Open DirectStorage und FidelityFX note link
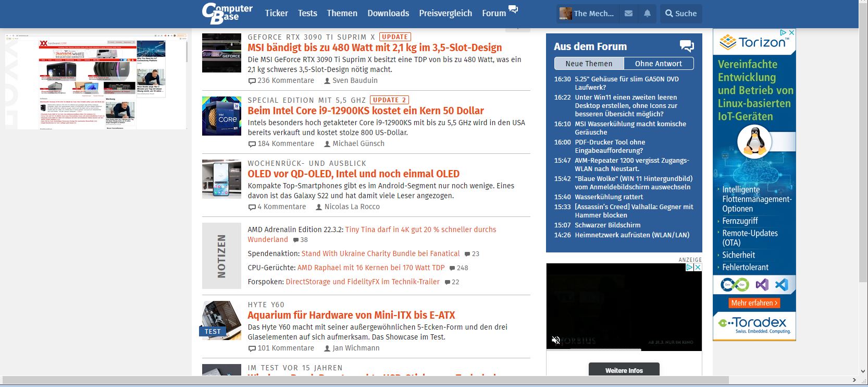This screenshot has height=387, width=868. pos(363,282)
